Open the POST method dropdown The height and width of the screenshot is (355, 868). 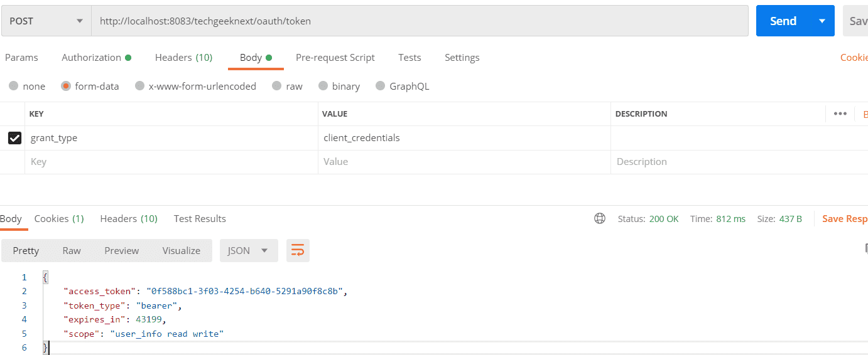(x=46, y=21)
